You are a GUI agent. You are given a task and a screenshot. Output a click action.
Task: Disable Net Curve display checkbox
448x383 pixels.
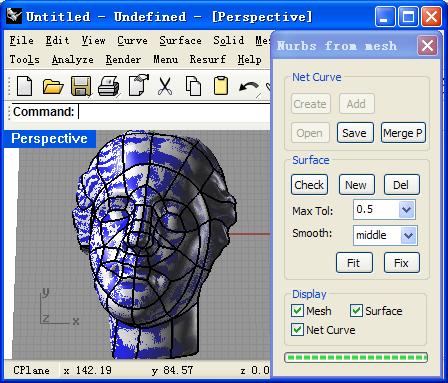click(x=297, y=330)
